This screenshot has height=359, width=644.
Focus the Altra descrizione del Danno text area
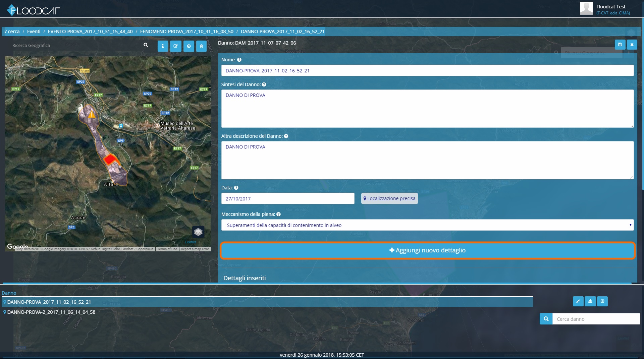(x=427, y=160)
